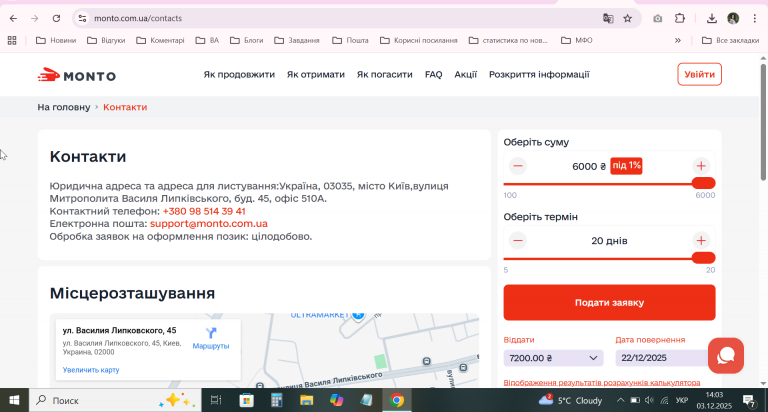
Task: Click the loan amount slider handle
Action: (704, 183)
